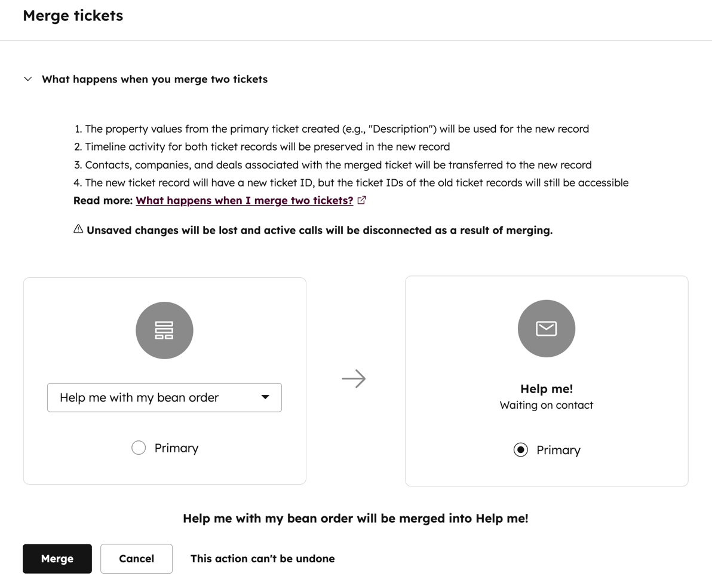This screenshot has height=588, width=712.
Task: Open the ticket selection dropdown
Action: click(164, 397)
